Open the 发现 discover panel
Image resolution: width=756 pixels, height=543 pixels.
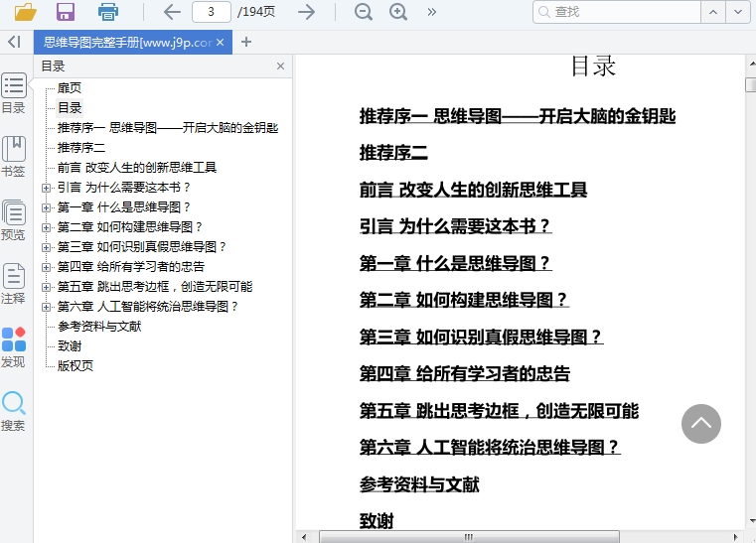click(14, 347)
